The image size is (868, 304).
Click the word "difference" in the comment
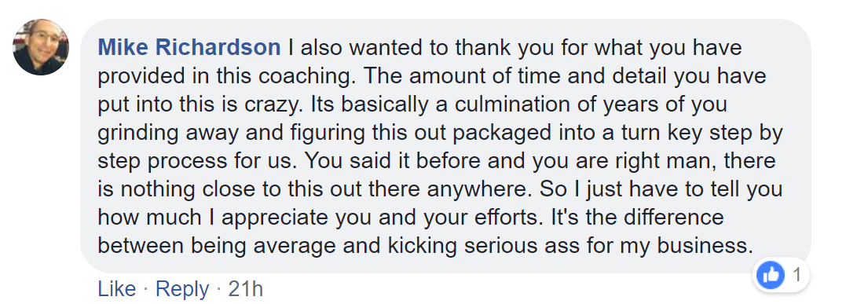[x=673, y=217]
